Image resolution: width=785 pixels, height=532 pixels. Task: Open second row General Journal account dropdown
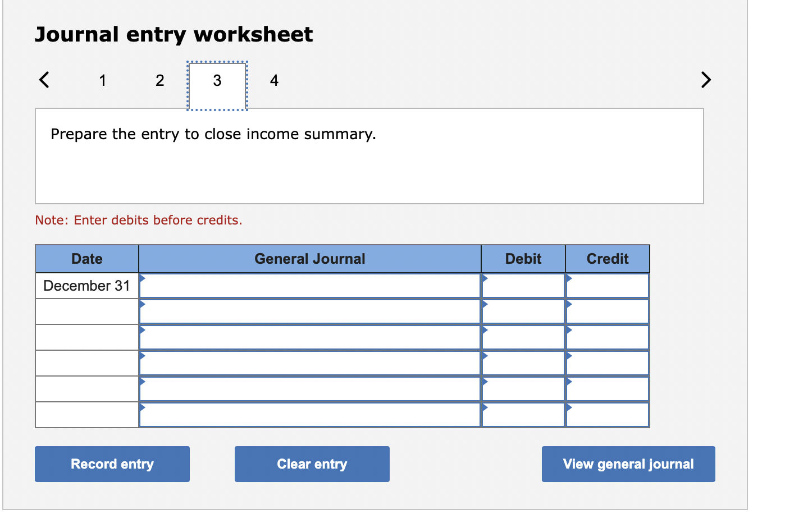tap(310, 311)
